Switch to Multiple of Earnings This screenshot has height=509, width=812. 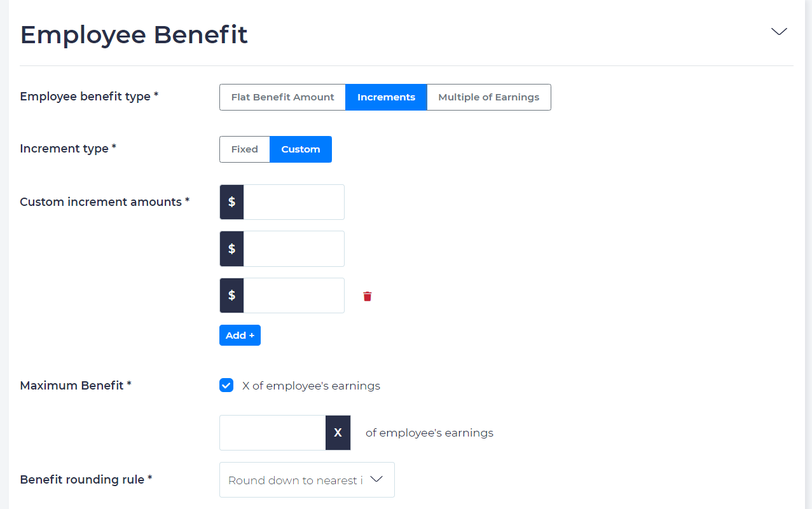pos(488,97)
